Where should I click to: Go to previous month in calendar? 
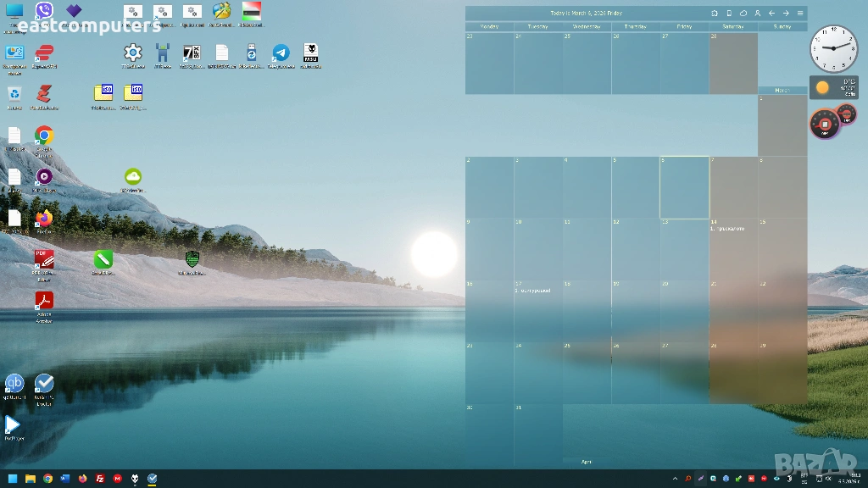(771, 14)
